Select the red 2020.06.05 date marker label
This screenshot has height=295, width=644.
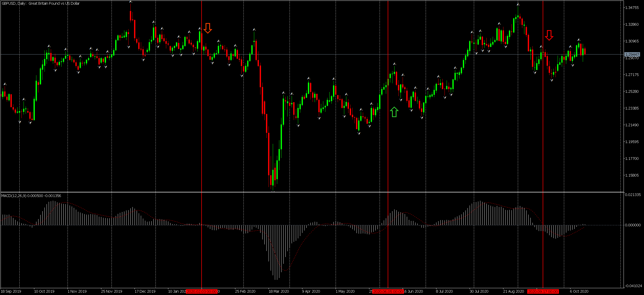(x=388, y=291)
